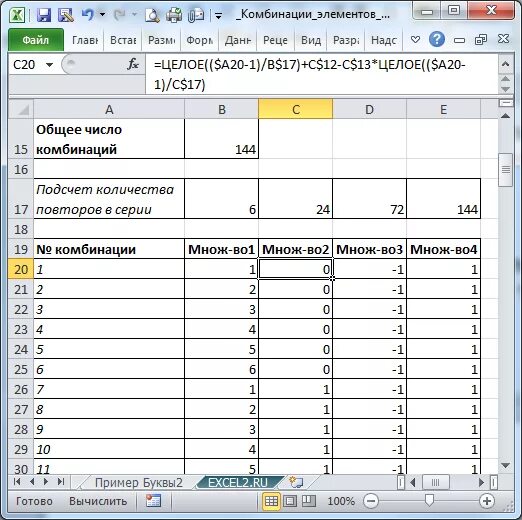The height and width of the screenshot is (520, 522).
Task: Go to last sheet tab navigation arrow
Action: 61,482
